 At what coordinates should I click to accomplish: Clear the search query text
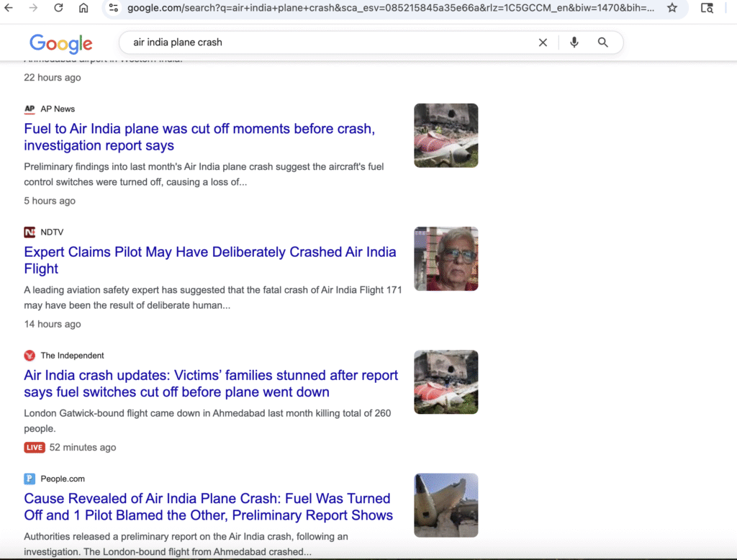pyautogui.click(x=543, y=42)
